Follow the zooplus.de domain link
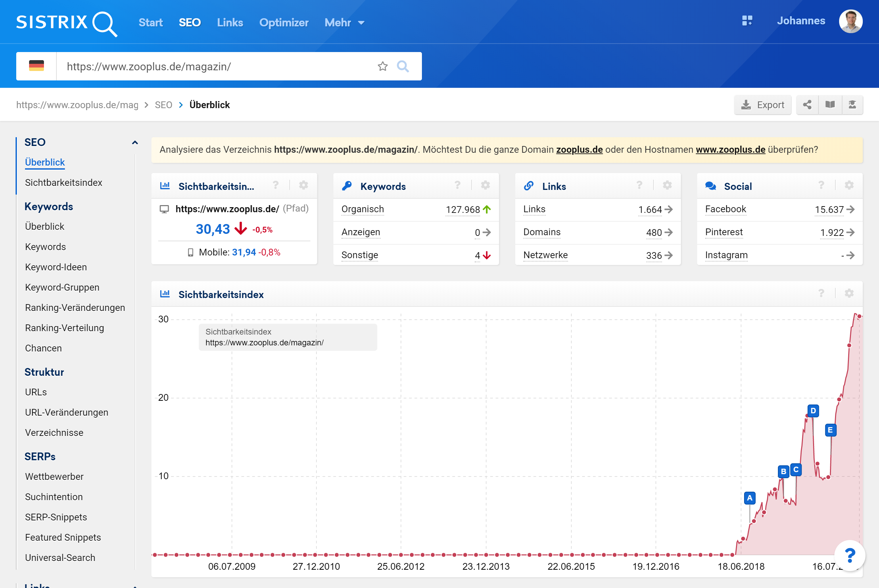The width and height of the screenshot is (879, 588). pos(579,150)
